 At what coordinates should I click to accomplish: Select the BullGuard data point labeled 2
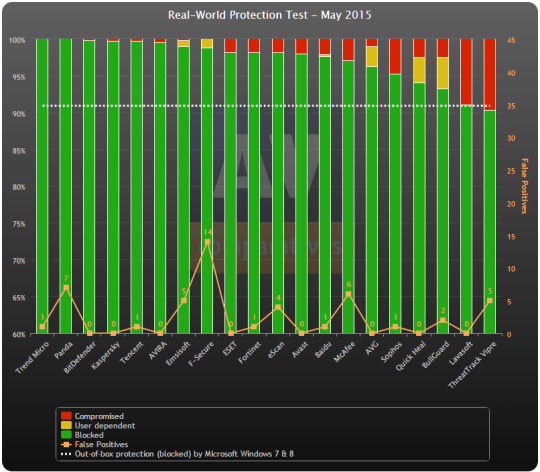443,321
